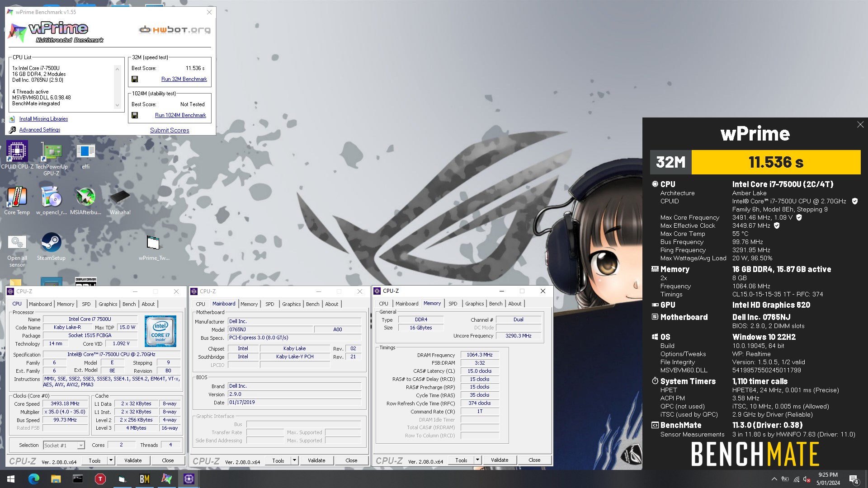Screen dimensions: 868x488
Task: Select About tab in Memory CPU-Z window
Action: pos(515,304)
